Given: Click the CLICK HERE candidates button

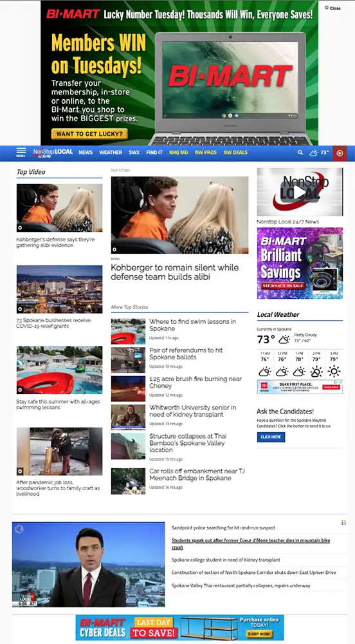Looking at the screenshot, I should pyautogui.click(x=271, y=437).
